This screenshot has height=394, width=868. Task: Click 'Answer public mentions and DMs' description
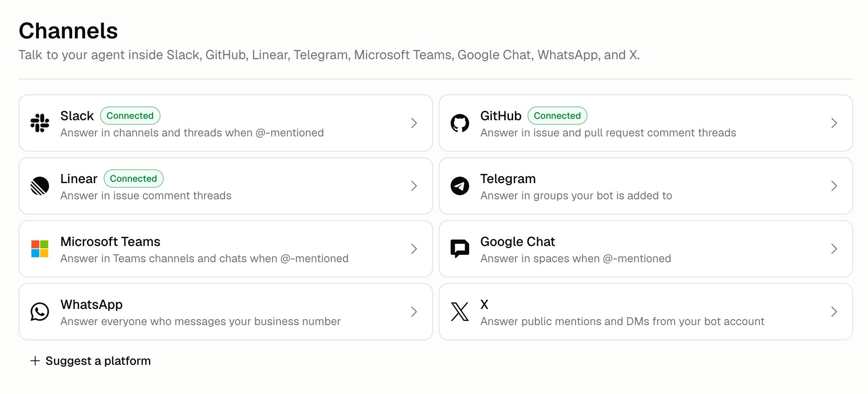point(622,321)
